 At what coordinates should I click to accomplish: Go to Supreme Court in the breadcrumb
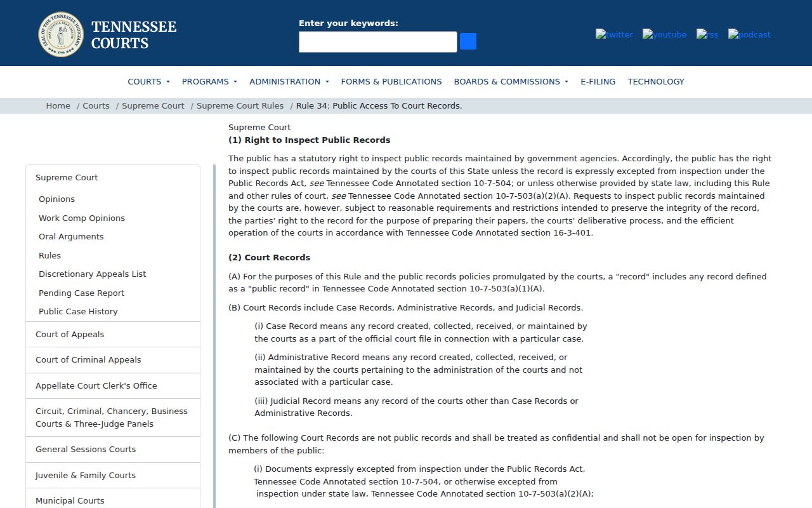click(153, 106)
